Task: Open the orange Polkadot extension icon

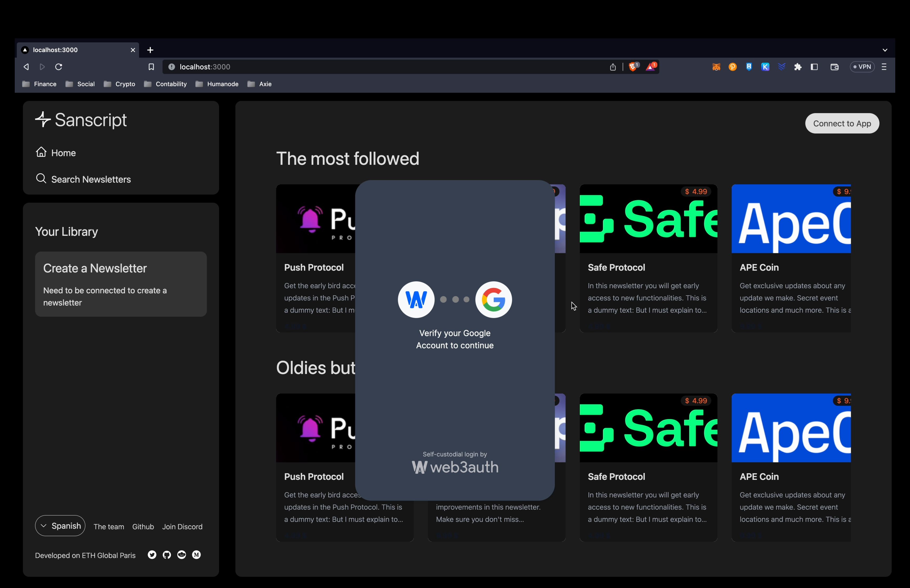Action: (733, 67)
